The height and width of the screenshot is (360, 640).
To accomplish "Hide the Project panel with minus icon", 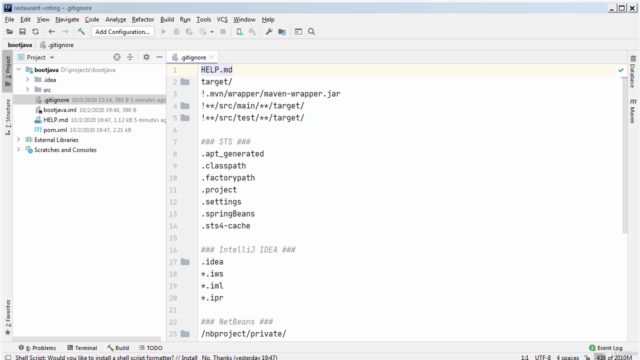I will point(160,57).
